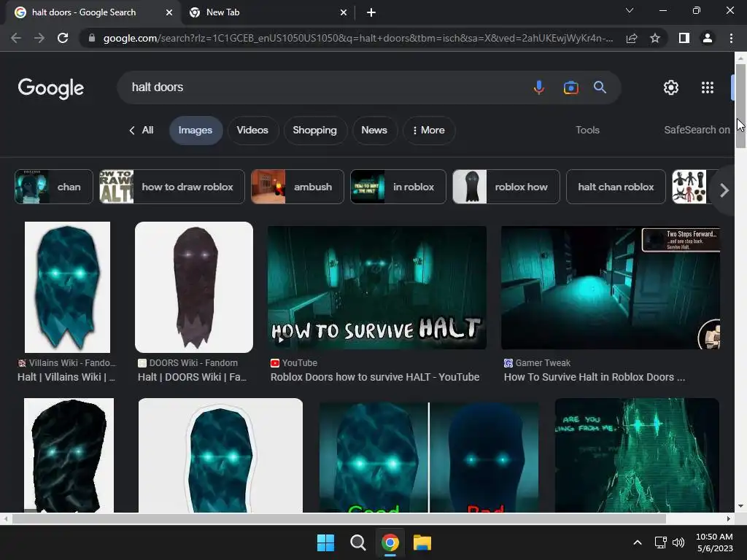Click the URL address bar
Screen dimensions: 747x560
(x=357, y=38)
